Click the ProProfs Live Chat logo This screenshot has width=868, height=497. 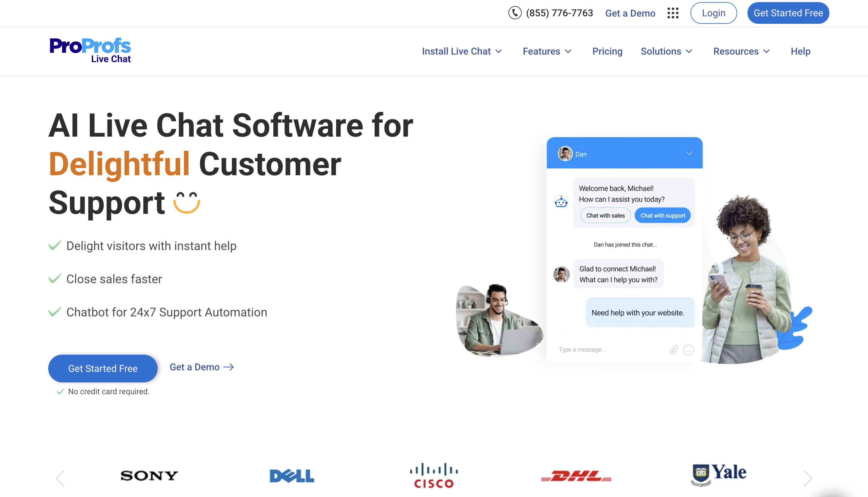(x=90, y=50)
